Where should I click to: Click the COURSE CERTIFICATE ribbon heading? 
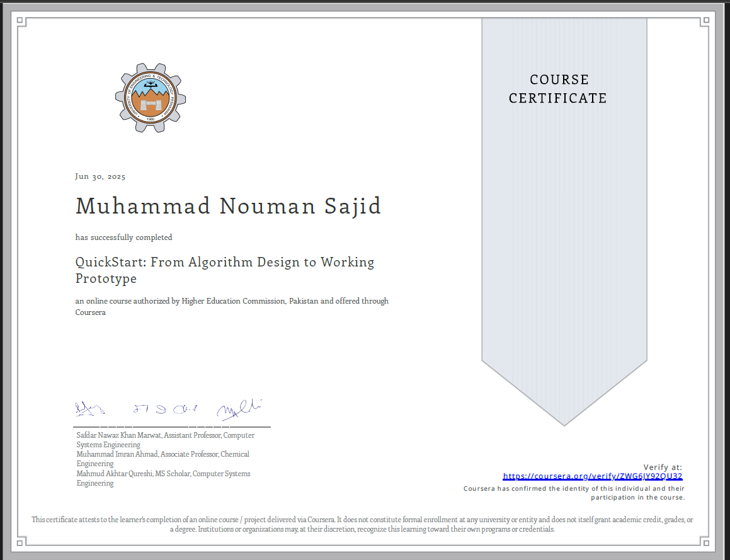tap(559, 89)
